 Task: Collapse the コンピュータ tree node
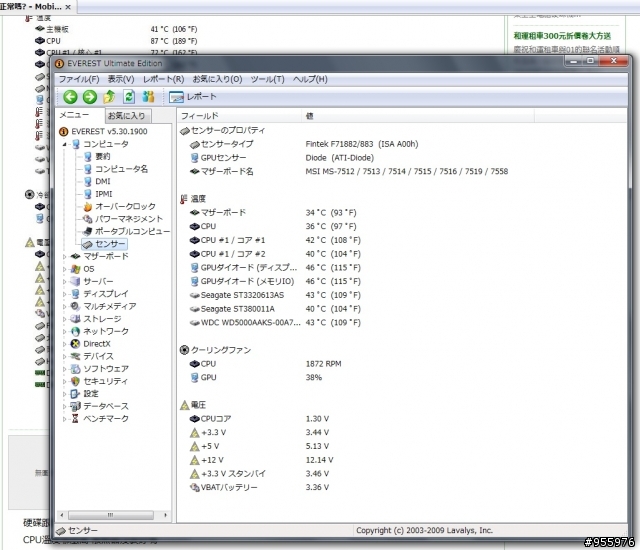click(x=64, y=144)
